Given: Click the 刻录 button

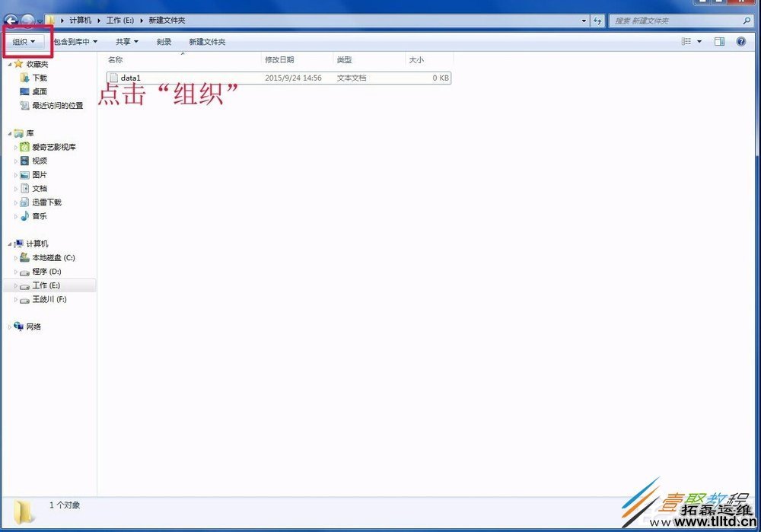Looking at the screenshot, I should [164, 41].
